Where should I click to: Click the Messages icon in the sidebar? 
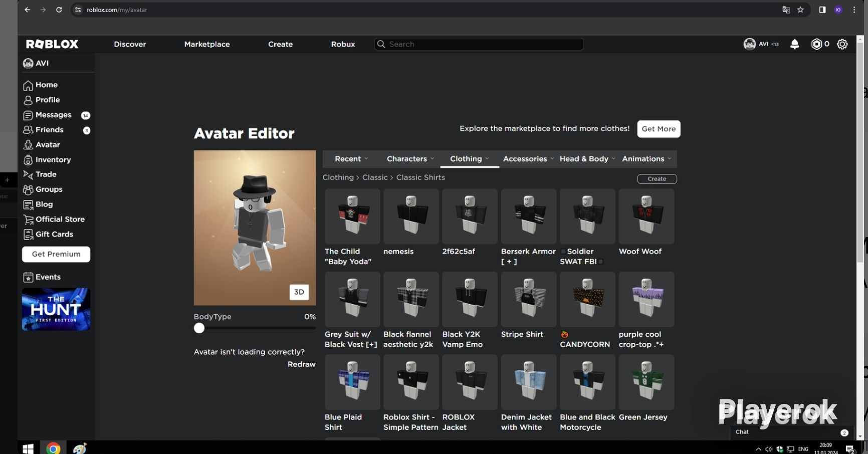pos(28,115)
